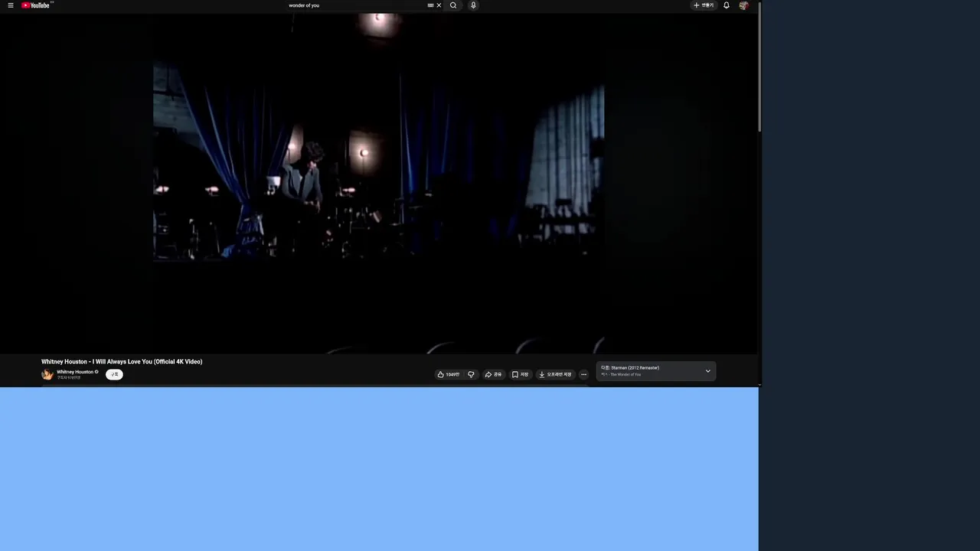Open the on-screen keyboard icon in search box

point(430,5)
